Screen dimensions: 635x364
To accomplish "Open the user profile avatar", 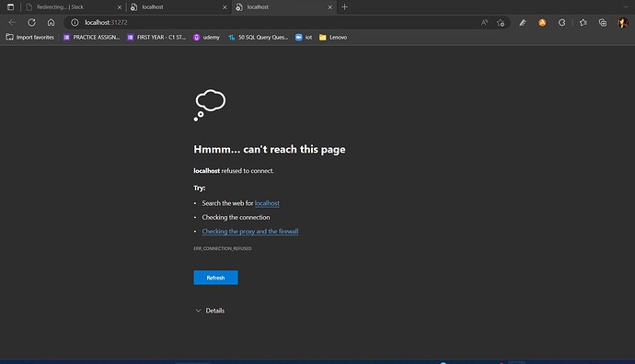I will (623, 23).
